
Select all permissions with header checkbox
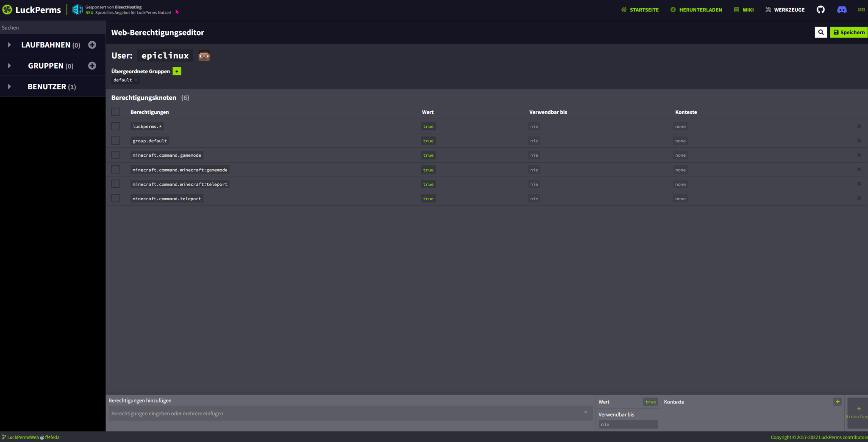pos(115,112)
